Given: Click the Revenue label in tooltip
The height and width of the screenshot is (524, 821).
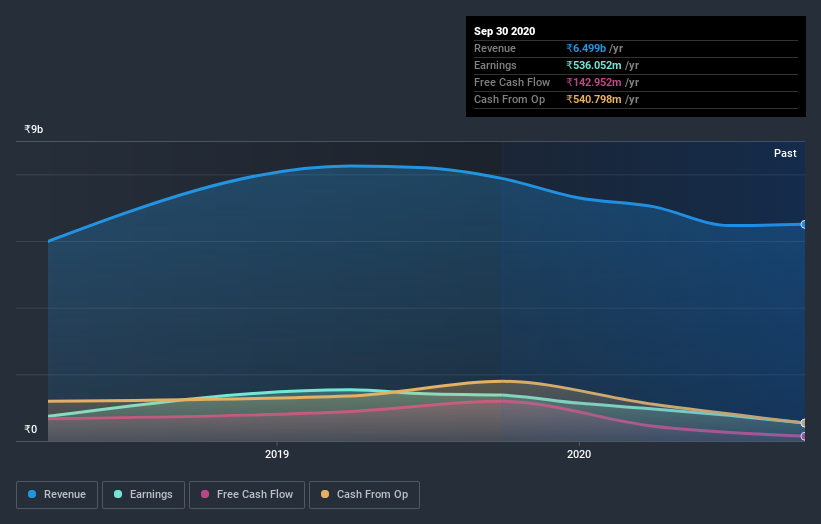Looking at the screenshot, I should tap(495, 48).
